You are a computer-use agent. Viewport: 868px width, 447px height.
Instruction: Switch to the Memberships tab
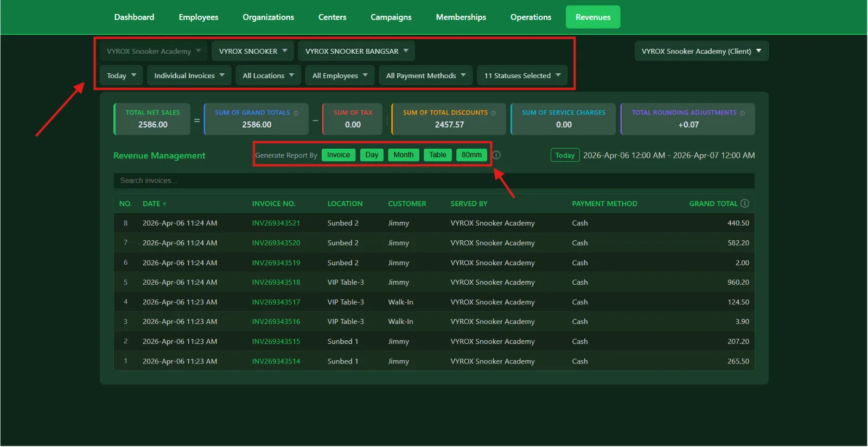461,17
